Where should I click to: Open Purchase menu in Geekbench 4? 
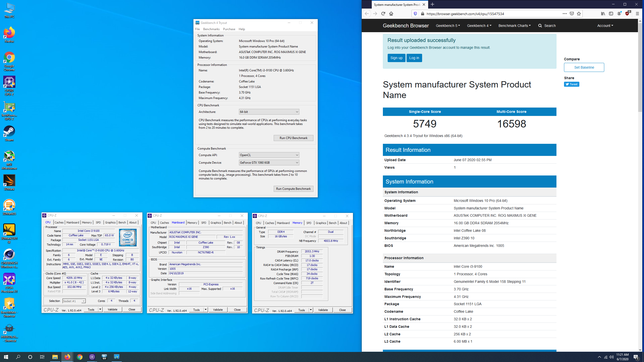(229, 29)
